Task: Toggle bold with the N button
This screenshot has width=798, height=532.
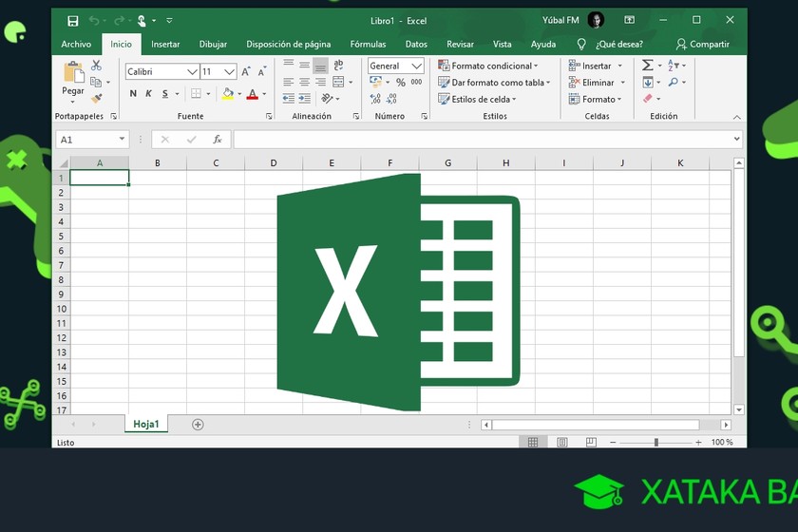Action: click(133, 93)
